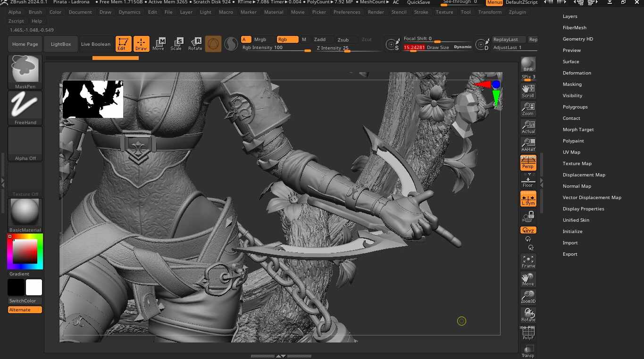Toggle the Floor grid
This screenshot has height=359, width=644.
pyautogui.click(x=528, y=181)
